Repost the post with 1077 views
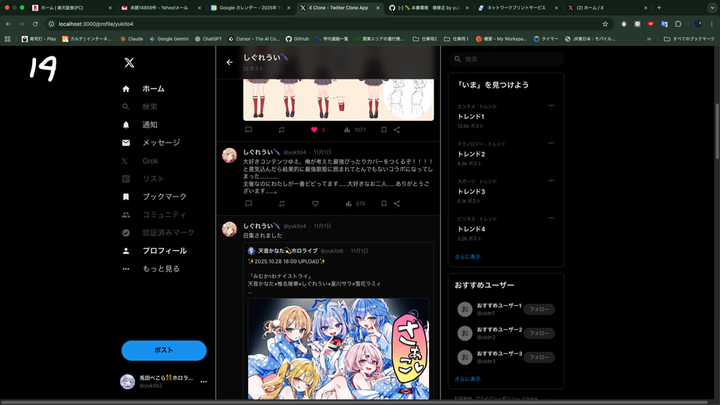This screenshot has height=405, width=720. point(281,129)
